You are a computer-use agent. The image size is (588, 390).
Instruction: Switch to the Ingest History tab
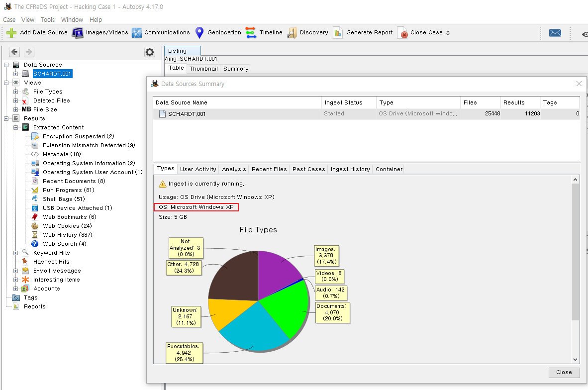(x=350, y=169)
